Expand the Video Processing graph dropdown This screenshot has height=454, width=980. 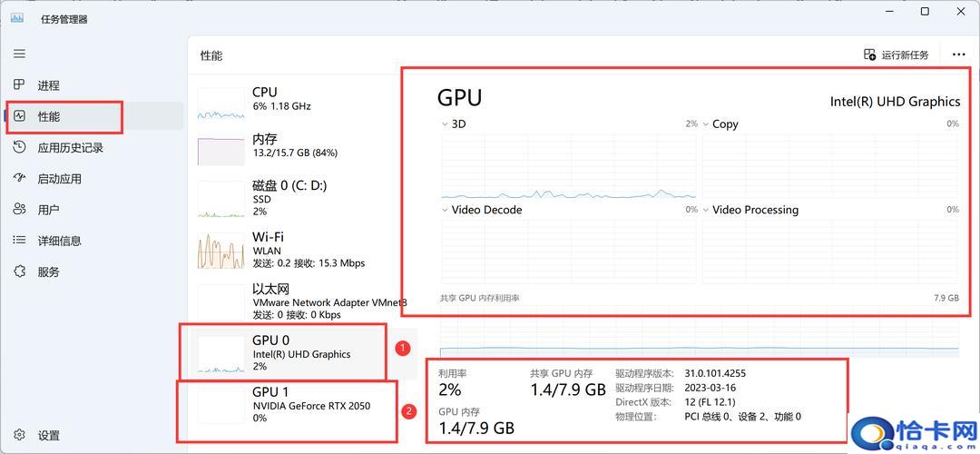(706, 210)
